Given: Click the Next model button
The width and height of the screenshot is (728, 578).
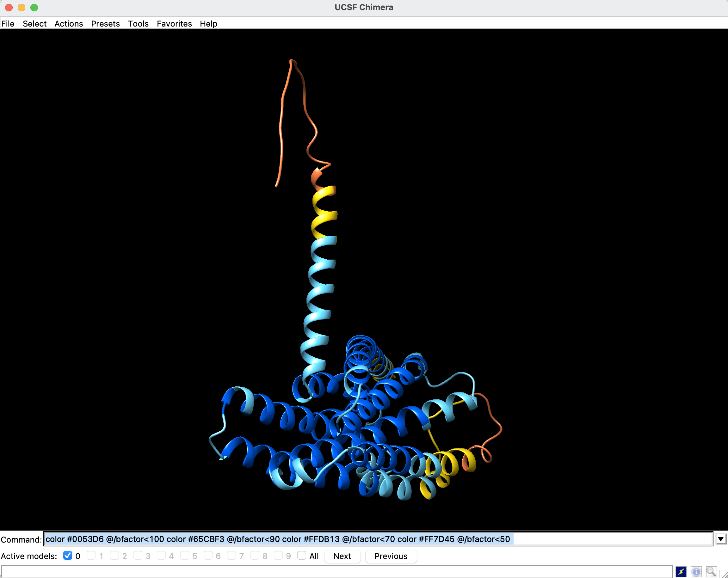Looking at the screenshot, I should pos(342,556).
